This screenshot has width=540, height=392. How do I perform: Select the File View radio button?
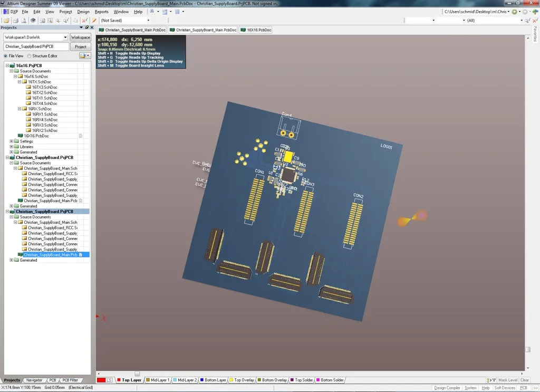point(5,56)
